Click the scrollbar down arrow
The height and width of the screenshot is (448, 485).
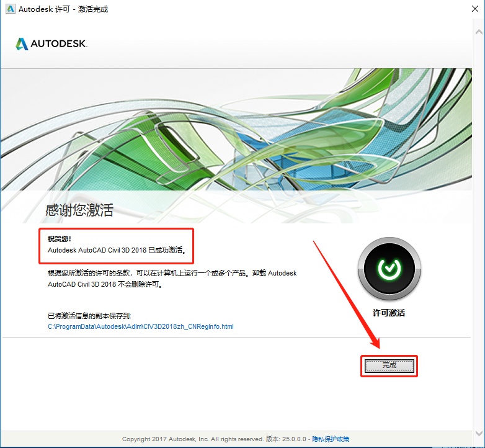479,433
